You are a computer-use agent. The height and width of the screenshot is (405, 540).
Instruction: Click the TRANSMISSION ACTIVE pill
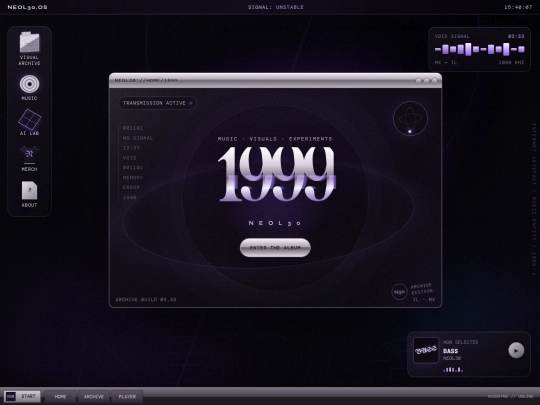(158, 103)
